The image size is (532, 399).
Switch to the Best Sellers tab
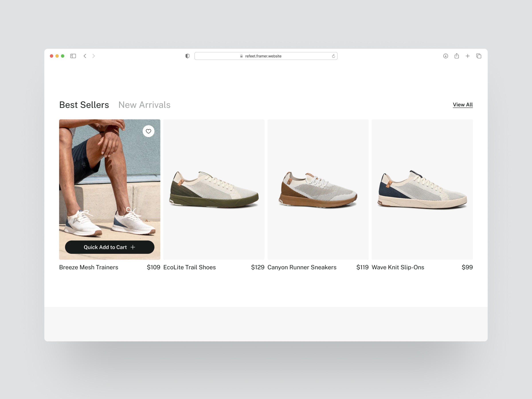pos(84,105)
